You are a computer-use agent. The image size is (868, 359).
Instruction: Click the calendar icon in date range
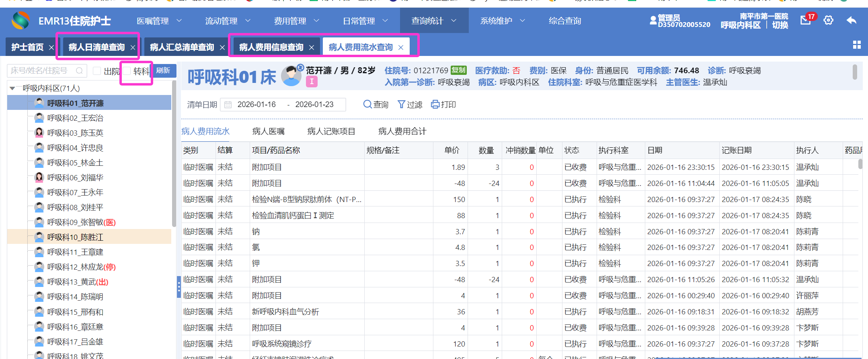pyautogui.click(x=228, y=105)
